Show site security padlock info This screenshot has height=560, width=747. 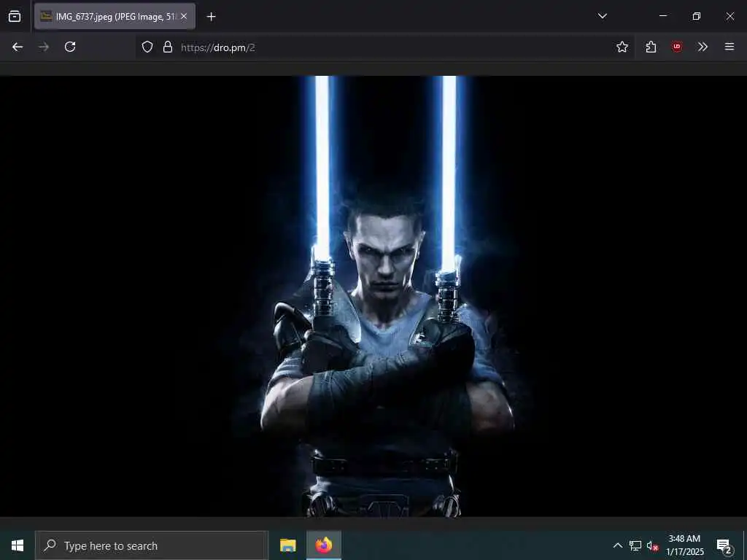168,47
